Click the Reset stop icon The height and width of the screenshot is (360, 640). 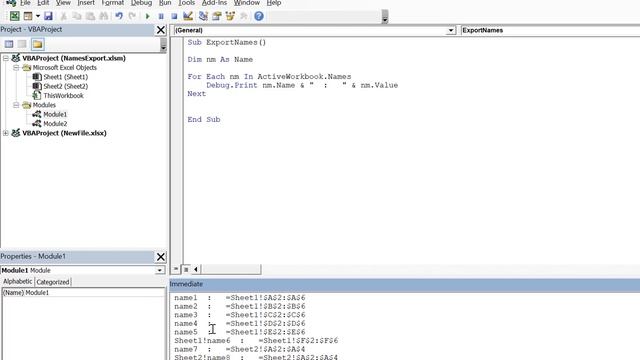(174, 16)
